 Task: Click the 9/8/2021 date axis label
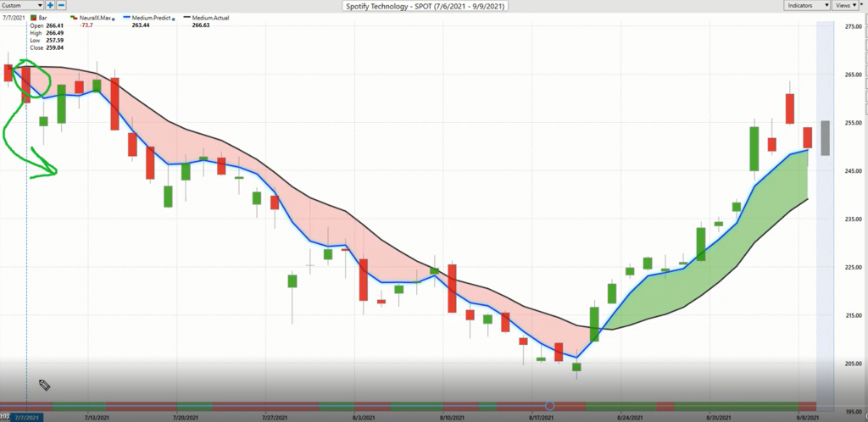click(x=808, y=416)
